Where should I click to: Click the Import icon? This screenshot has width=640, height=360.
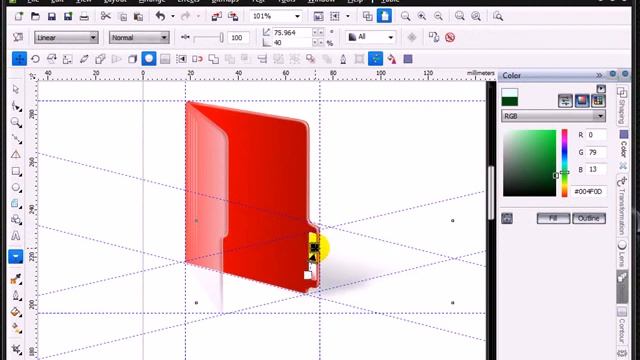point(217,16)
